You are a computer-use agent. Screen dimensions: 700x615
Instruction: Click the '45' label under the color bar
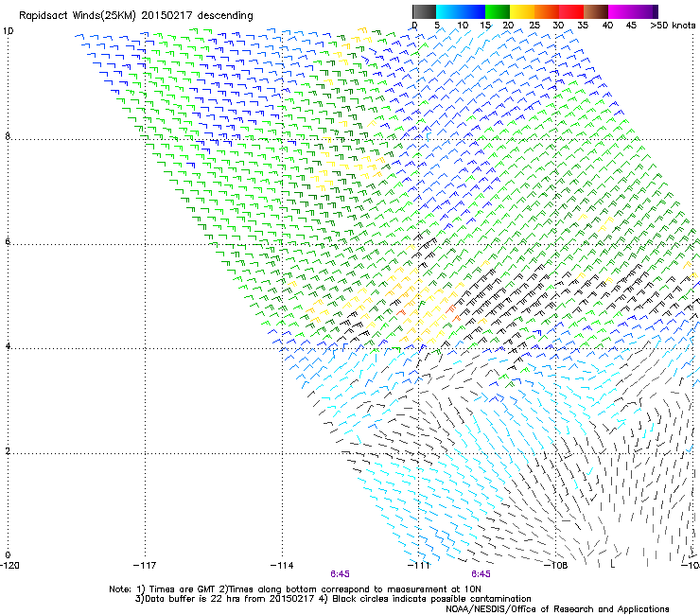click(x=631, y=25)
